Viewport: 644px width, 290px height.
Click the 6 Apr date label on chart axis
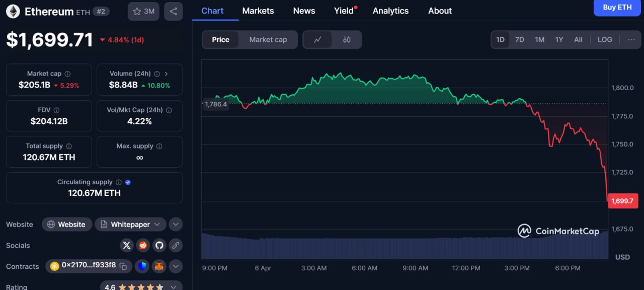[x=263, y=268]
